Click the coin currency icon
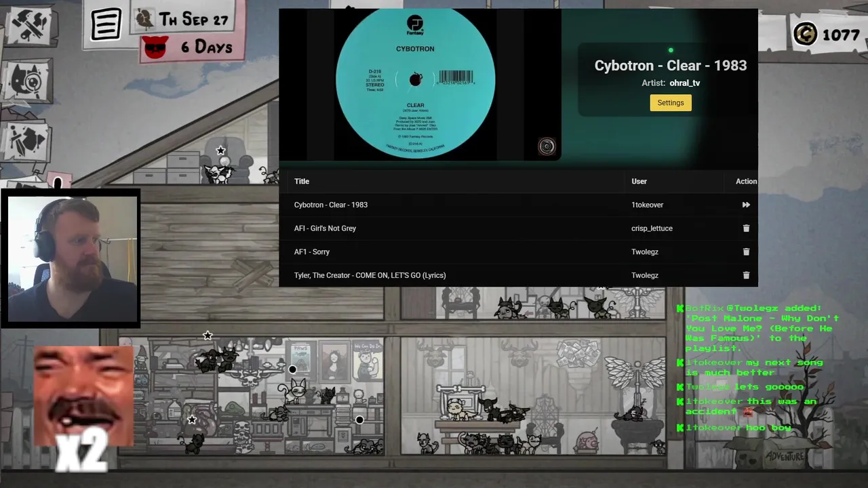Viewport: 868px width, 488px height. tap(806, 34)
